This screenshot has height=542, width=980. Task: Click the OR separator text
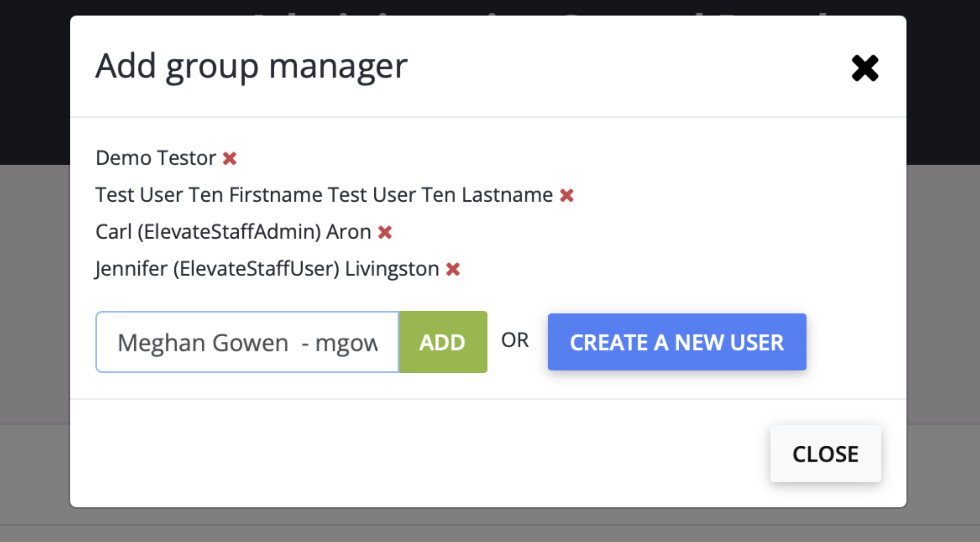pyautogui.click(x=515, y=340)
